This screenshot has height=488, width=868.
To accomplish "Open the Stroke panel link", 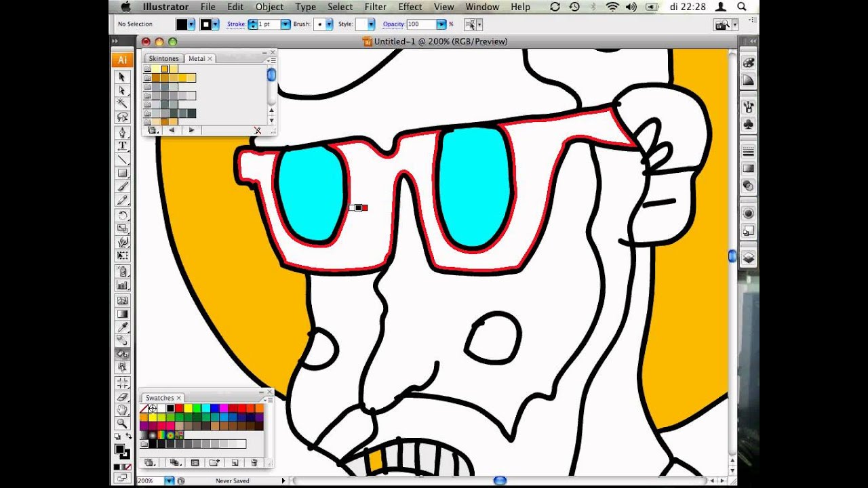I will point(236,24).
